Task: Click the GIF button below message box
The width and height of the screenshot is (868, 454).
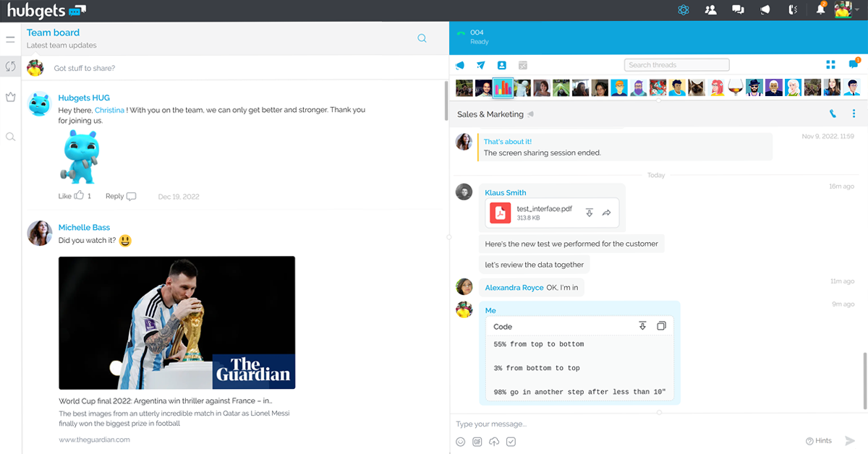Action: tap(477, 442)
